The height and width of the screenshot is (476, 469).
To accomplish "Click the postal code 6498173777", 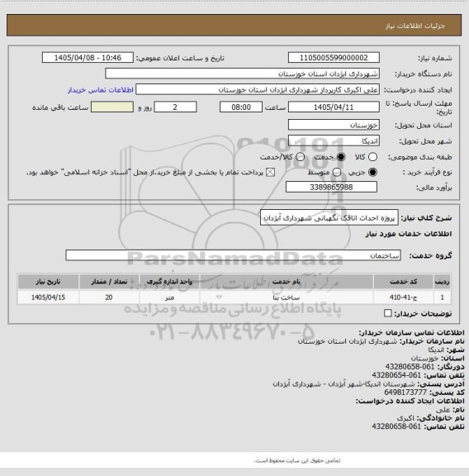I will point(405,393).
